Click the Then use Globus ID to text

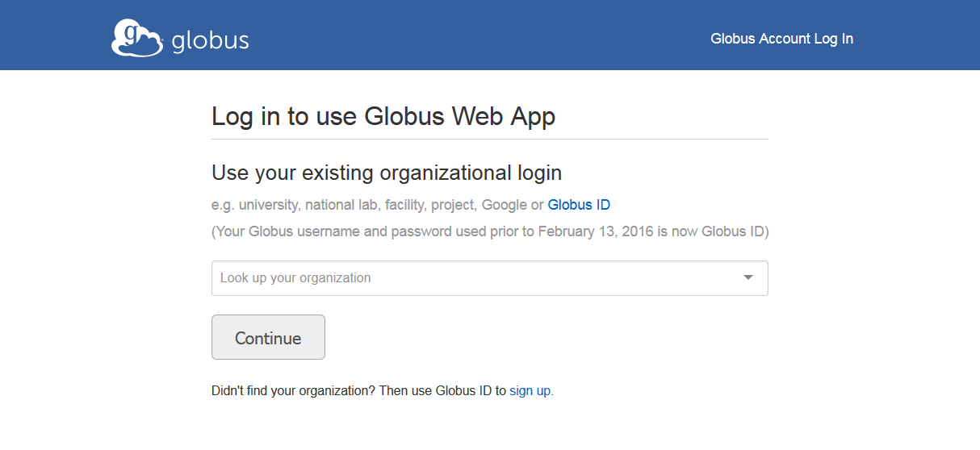pos(443,391)
